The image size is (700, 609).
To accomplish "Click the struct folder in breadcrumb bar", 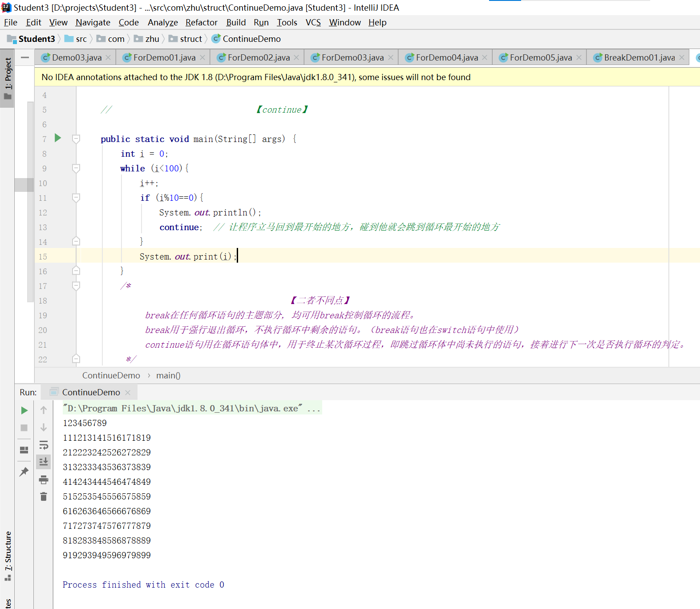I will click(x=190, y=39).
